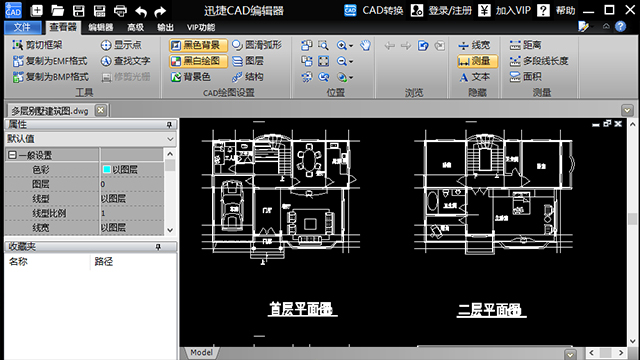
Task: Open the document tab list dropdown
Action: pyautogui.click(x=627, y=110)
